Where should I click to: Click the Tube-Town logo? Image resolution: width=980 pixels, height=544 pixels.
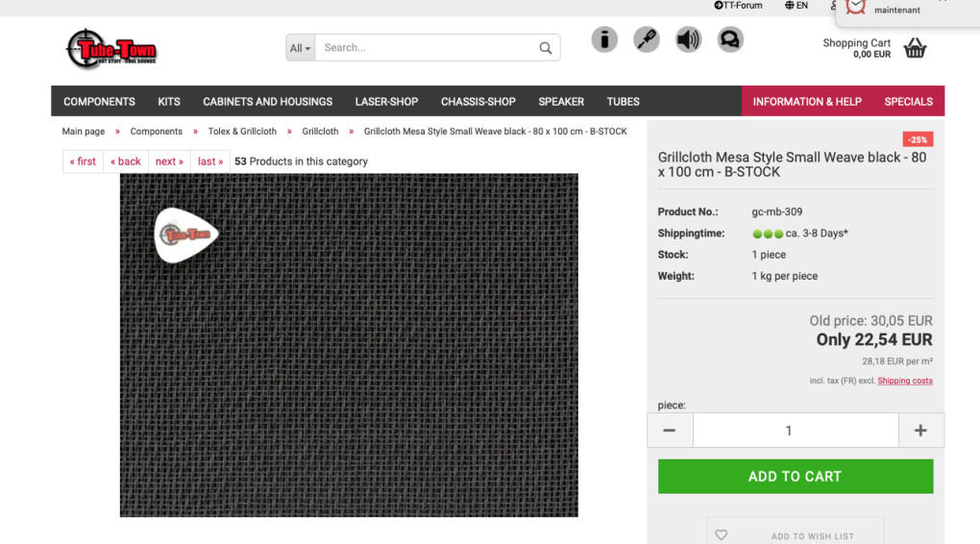point(111,49)
